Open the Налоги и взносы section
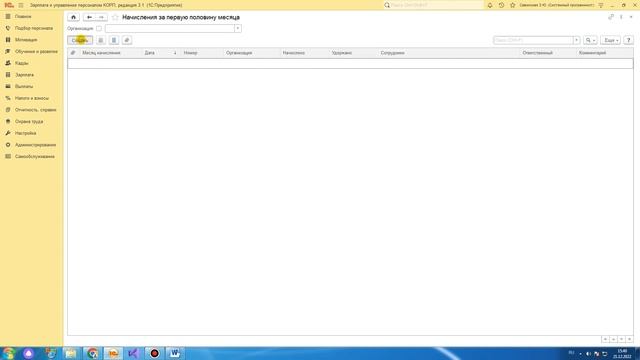640x360 pixels. pyautogui.click(x=31, y=98)
